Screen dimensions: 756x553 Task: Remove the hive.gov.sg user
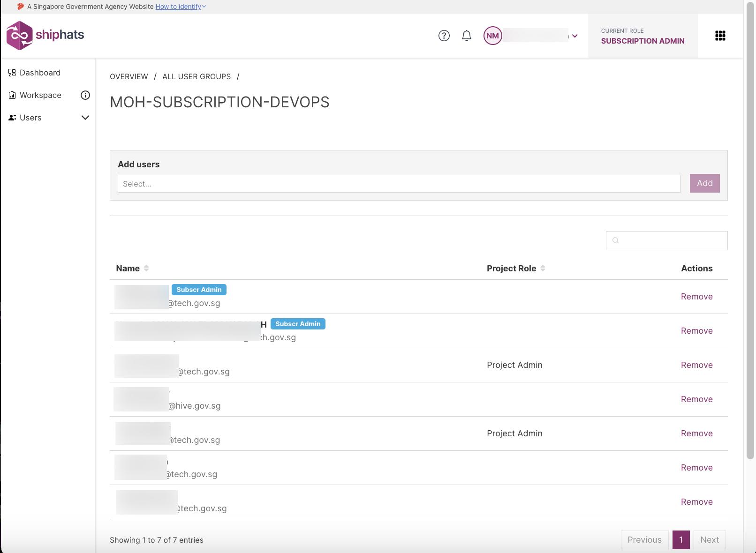696,399
